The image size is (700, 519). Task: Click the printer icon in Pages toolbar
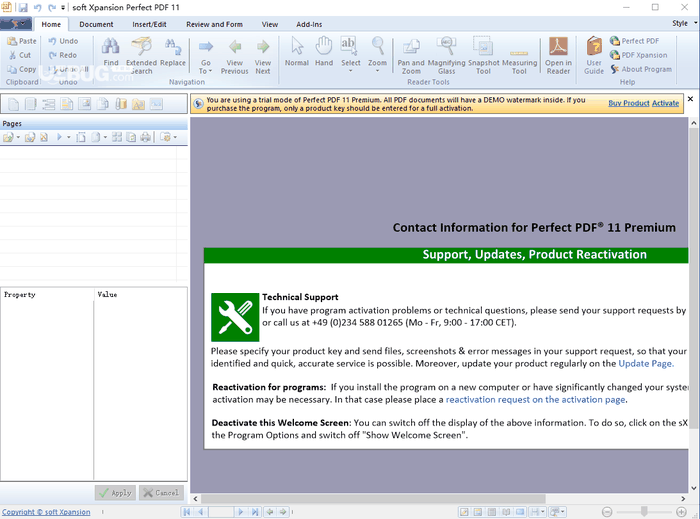pyautogui.click(x=146, y=137)
